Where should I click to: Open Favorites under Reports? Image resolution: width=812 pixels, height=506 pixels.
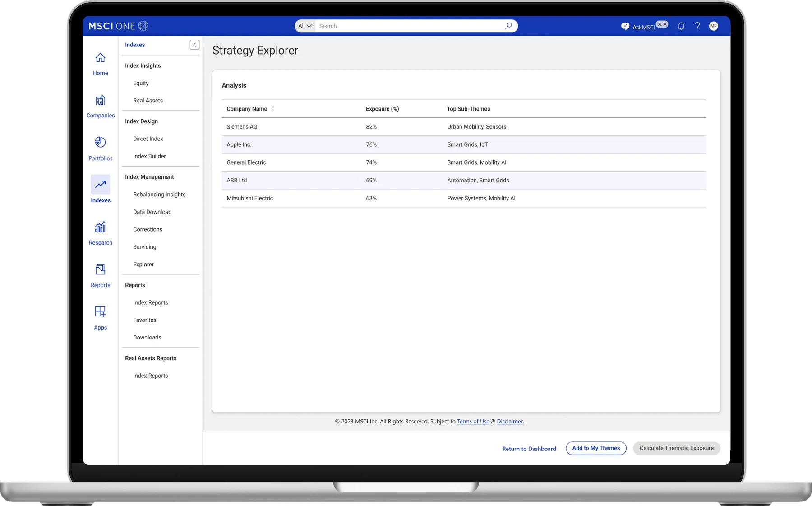point(144,320)
